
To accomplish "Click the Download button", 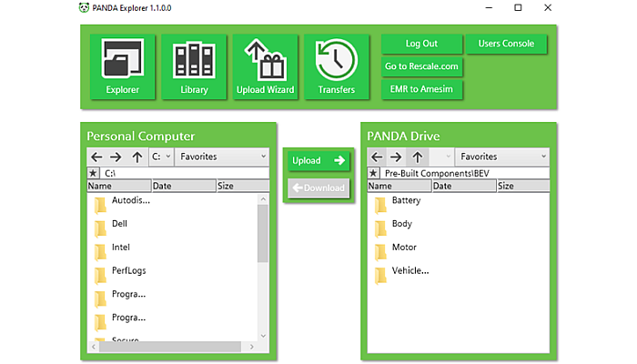I will coord(318,188).
